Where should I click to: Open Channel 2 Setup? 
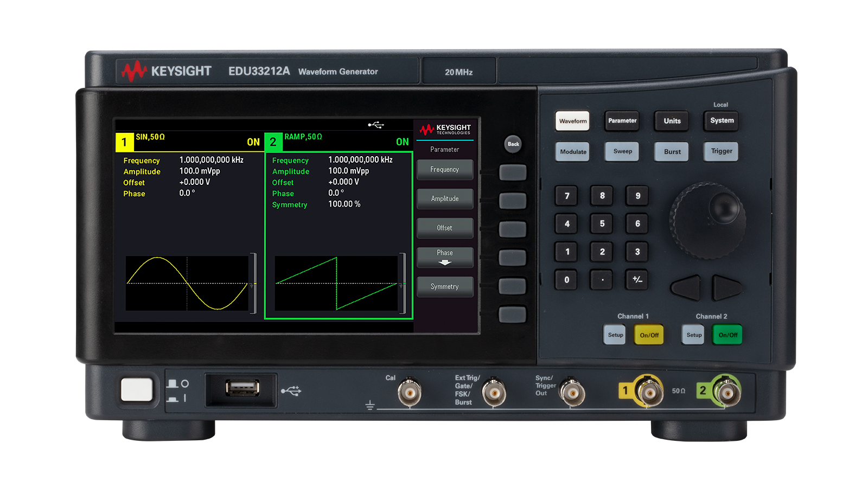[x=693, y=335]
